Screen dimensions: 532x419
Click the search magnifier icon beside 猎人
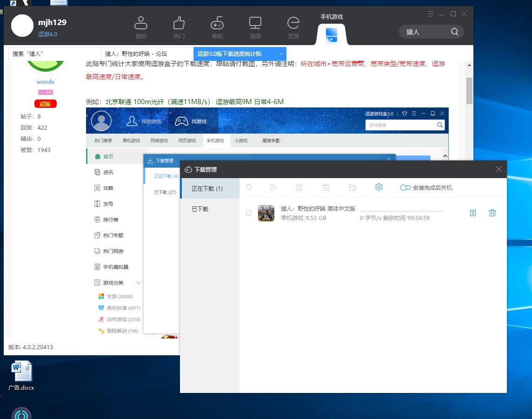click(455, 32)
